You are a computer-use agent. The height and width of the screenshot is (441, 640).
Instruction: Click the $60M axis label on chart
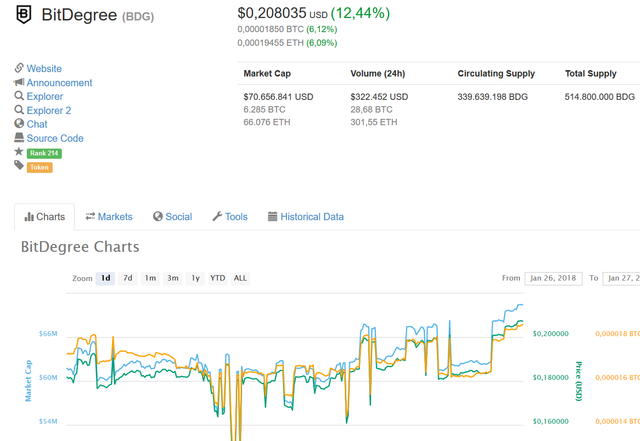click(x=48, y=378)
